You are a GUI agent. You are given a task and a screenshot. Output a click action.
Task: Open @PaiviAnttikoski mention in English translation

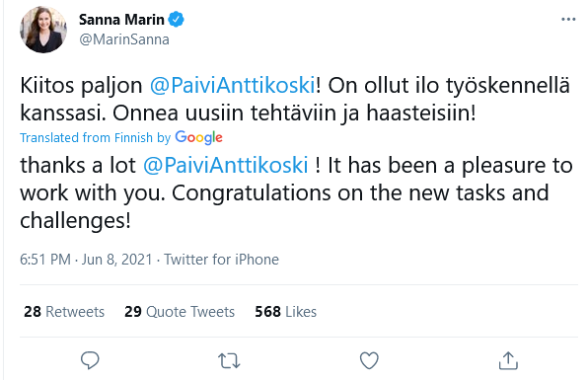tap(226, 166)
